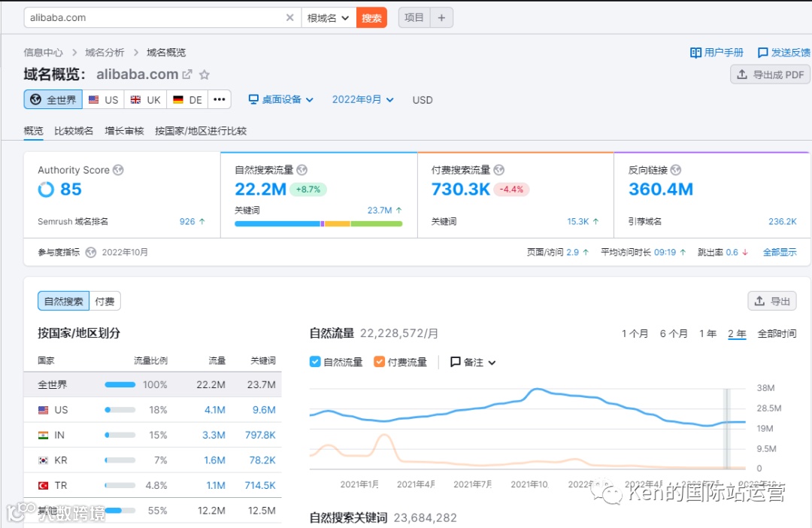The image size is (812, 528).
Task: Click IN traffic value 3.3M
Action: click(214, 435)
